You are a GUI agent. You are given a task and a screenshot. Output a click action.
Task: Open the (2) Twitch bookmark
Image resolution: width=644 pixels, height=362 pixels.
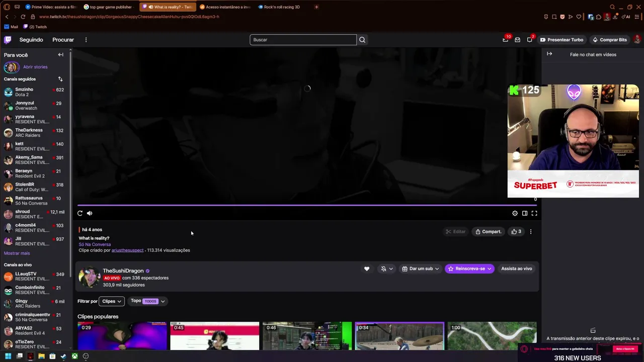(x=35, y=27)
